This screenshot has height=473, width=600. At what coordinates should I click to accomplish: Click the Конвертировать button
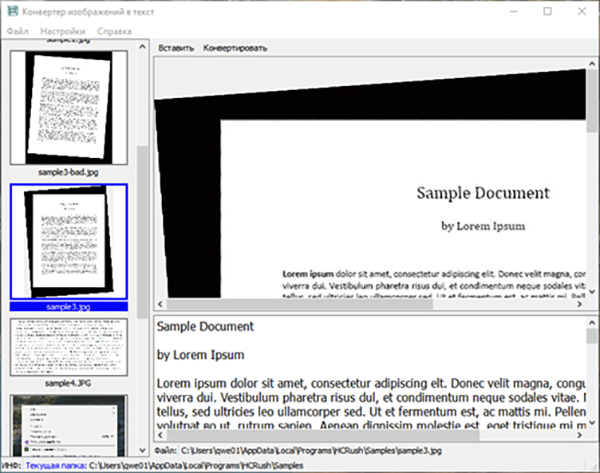coord(235,48)
